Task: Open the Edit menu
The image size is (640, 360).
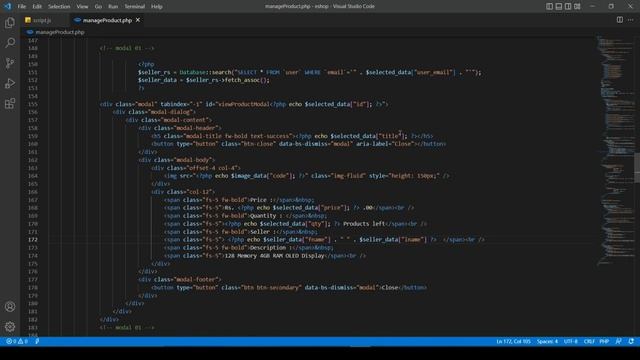Action: pos(37,7)
